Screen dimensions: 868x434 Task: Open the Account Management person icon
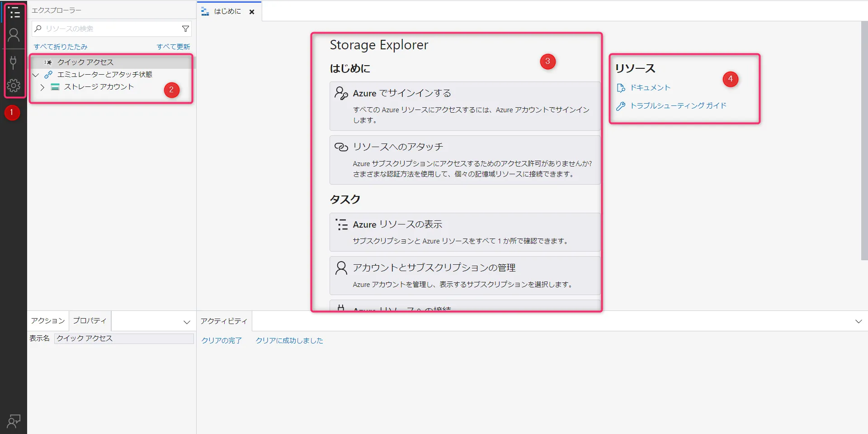click(14, 35)
